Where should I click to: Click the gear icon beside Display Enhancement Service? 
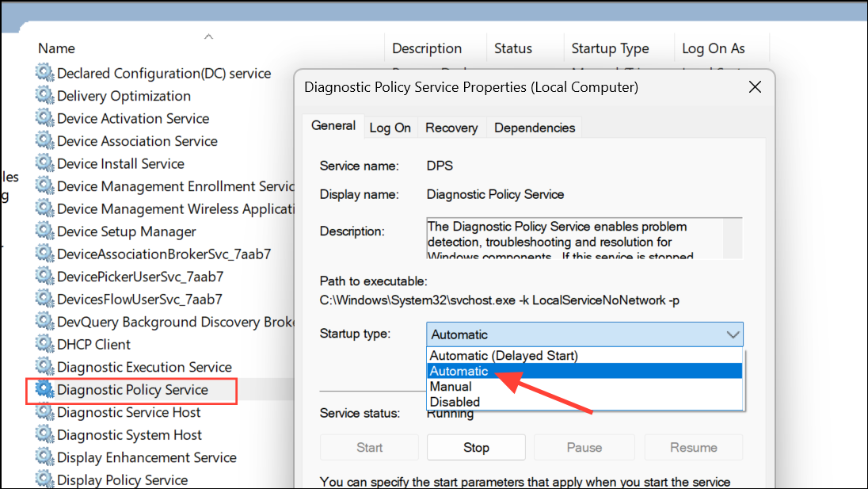[45, 457]
